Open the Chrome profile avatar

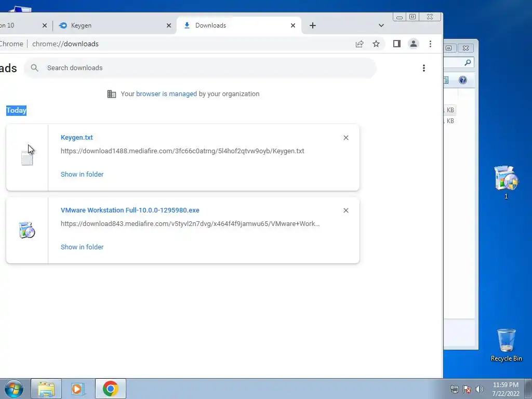(x=413, y=44)
